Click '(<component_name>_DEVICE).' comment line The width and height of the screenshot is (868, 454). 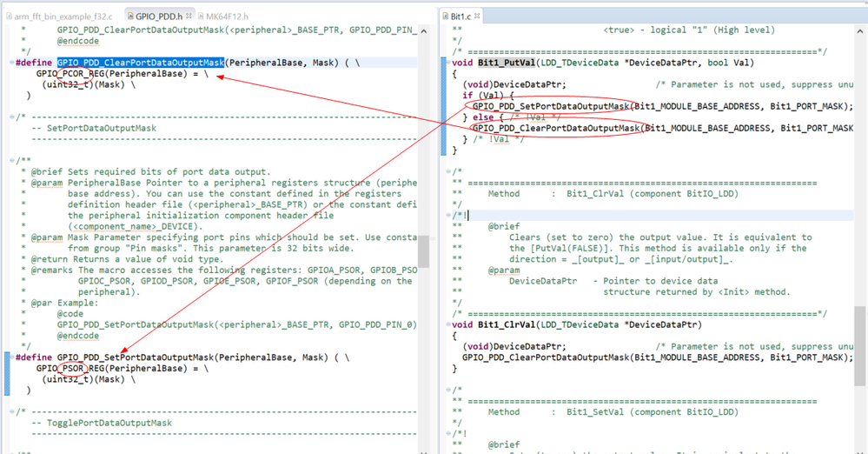click(136, 226)
